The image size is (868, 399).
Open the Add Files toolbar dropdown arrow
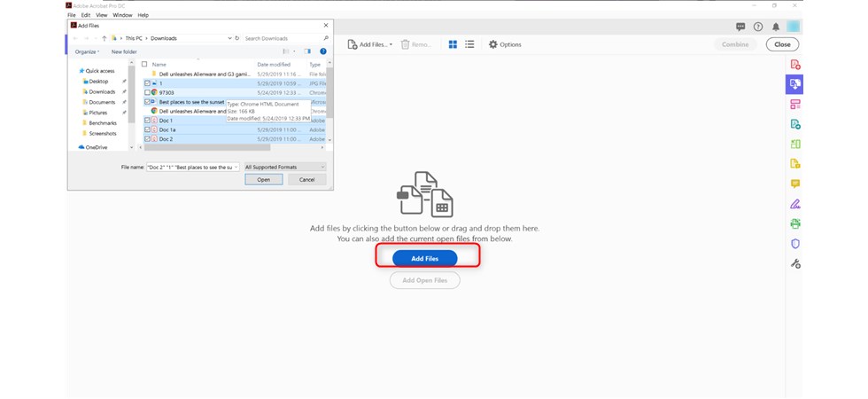(x=391, y=44)
